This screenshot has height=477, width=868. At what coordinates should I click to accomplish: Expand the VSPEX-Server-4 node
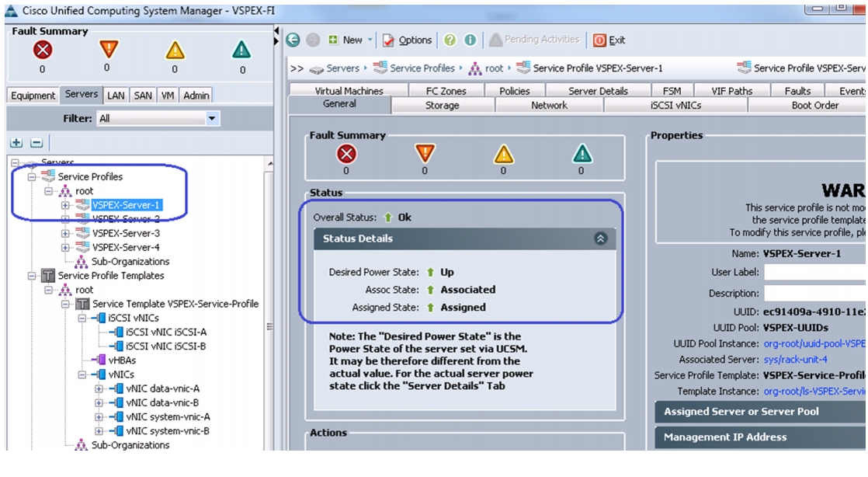[65, 247]
